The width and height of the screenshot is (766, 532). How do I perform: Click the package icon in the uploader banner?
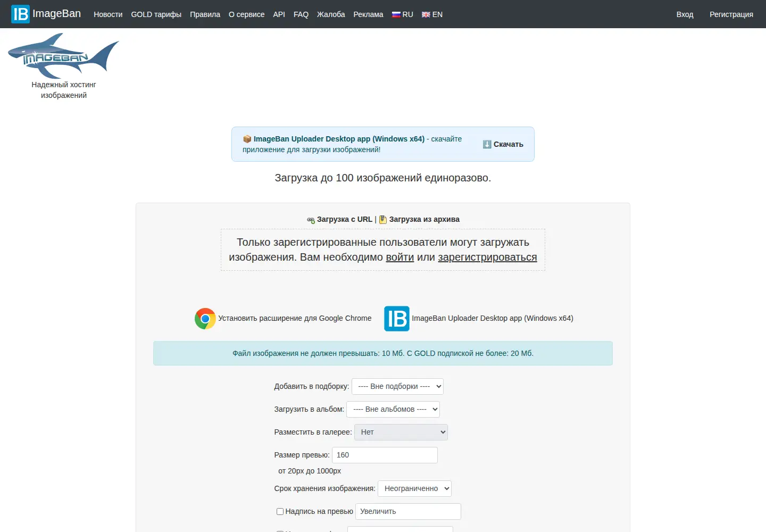pyautogui.click(x=247, y=139)
